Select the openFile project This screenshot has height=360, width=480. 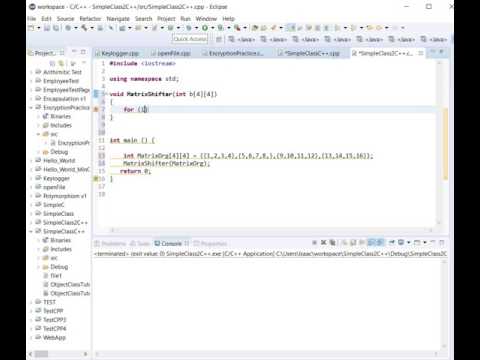coord(54,187)
